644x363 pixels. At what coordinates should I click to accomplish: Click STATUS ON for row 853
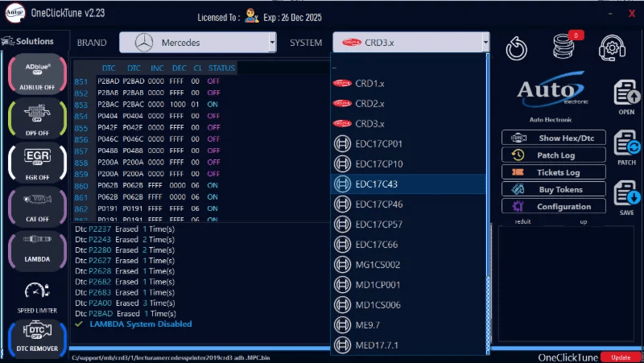[213, 105]
